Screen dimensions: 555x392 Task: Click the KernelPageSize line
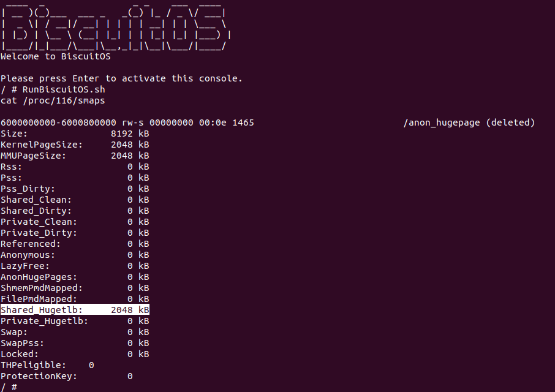coord(75,145)
